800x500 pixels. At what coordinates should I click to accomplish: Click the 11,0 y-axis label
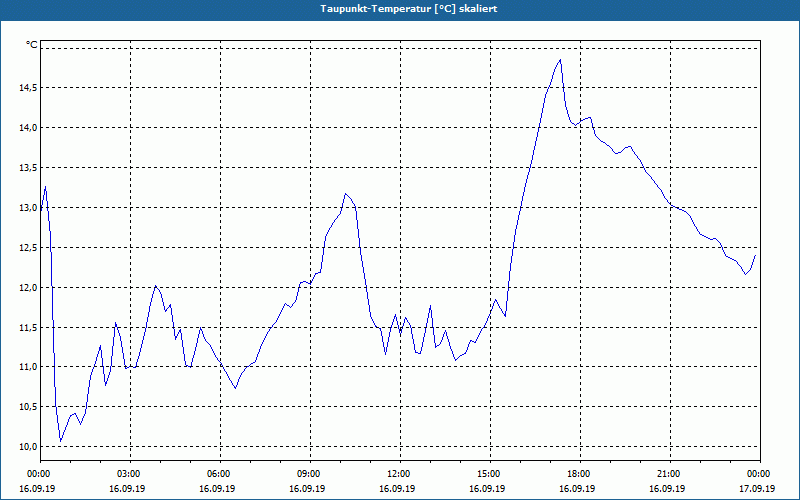29,367
